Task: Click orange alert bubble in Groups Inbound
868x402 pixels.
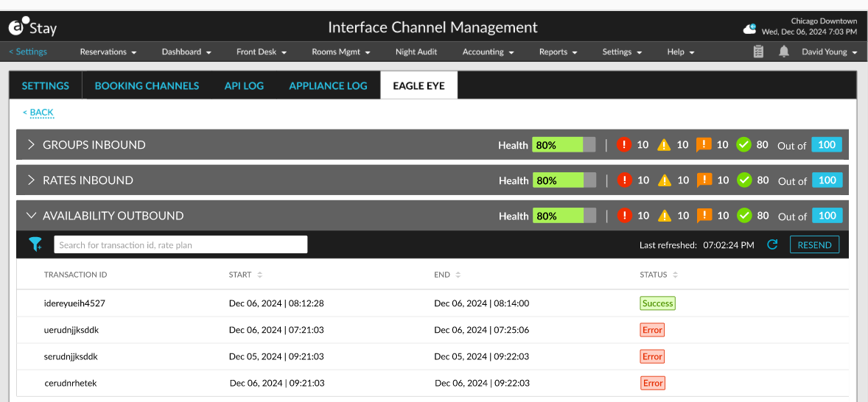Action: click(704, 146)
